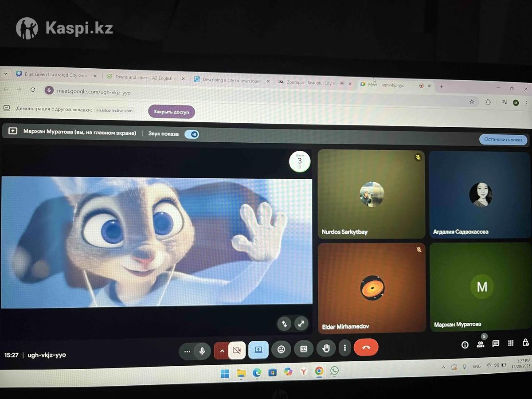
Task: Raise hand in the meeting
Action: pos(326,348)
